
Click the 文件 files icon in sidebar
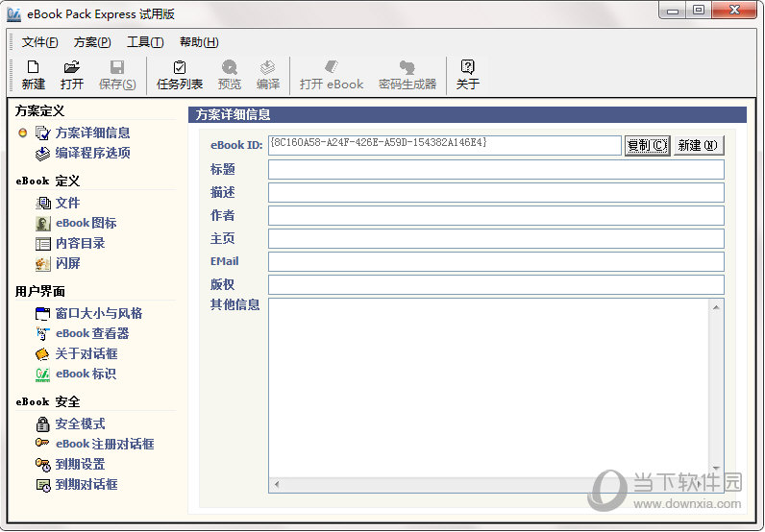(43, 203)
